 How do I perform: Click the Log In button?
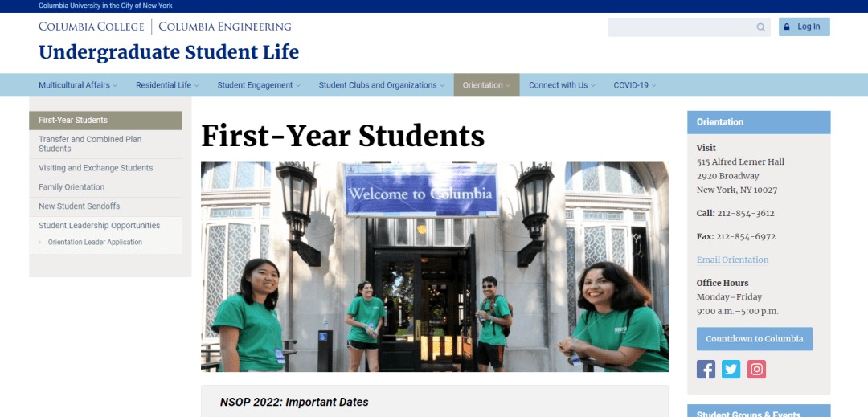804,27
